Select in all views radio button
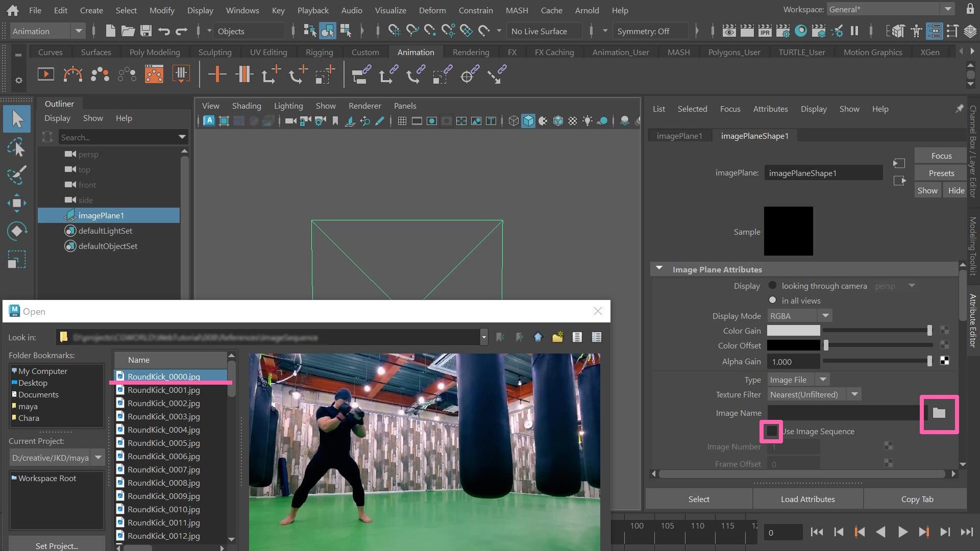Viewport: 980px width, 551px height. click(772, 300)
